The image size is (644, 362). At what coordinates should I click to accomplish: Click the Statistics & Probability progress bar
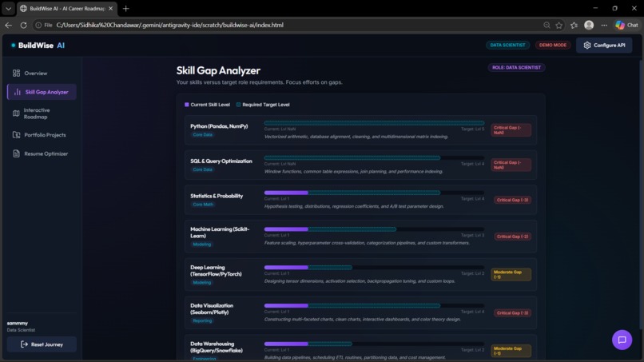374,193
